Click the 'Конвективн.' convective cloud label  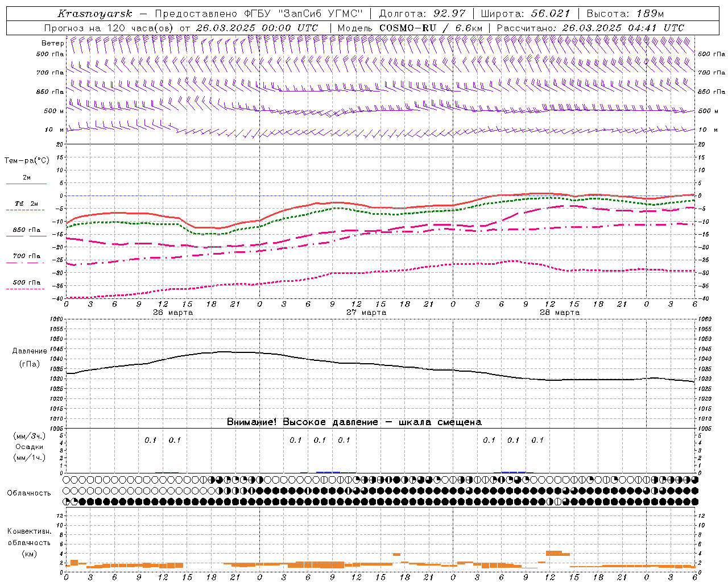29,531
